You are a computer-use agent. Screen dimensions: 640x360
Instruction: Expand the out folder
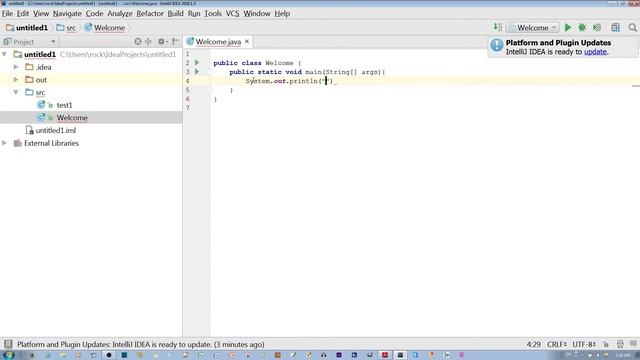16,80
